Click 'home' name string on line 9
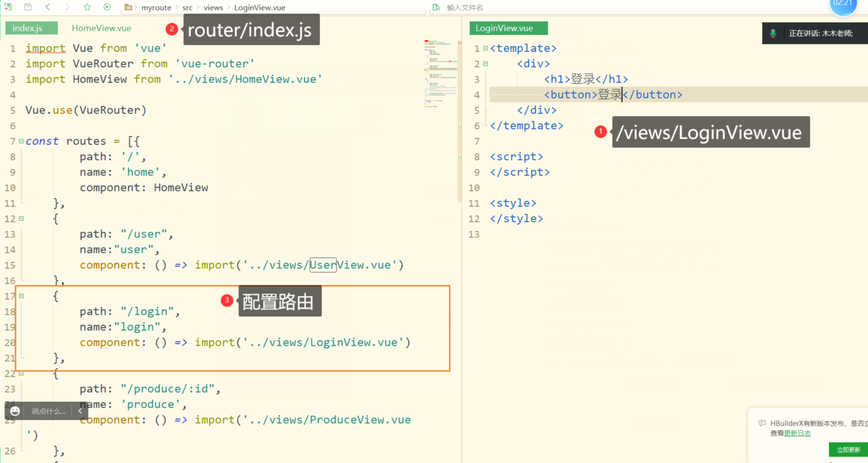 pos(140,173)
